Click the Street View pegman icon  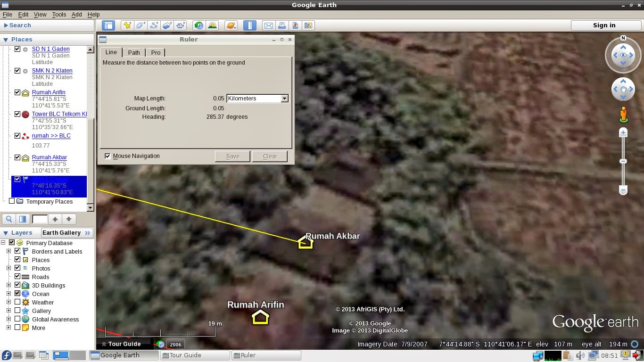click(623, 115)
